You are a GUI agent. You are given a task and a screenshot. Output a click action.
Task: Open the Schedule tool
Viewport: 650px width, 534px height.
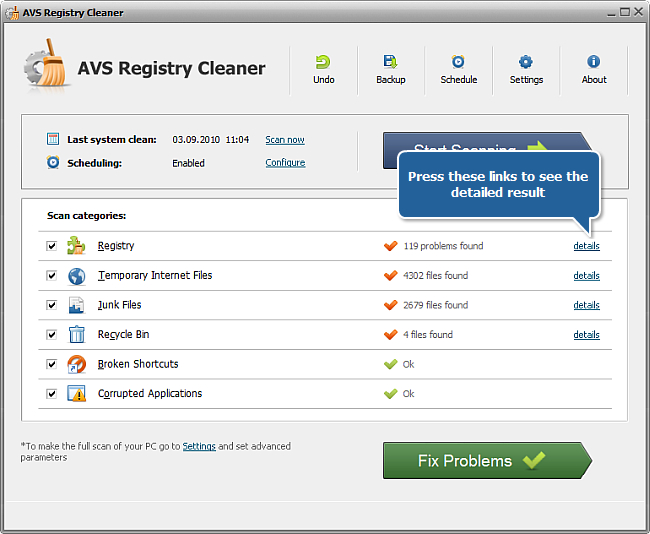coord(458,70)
